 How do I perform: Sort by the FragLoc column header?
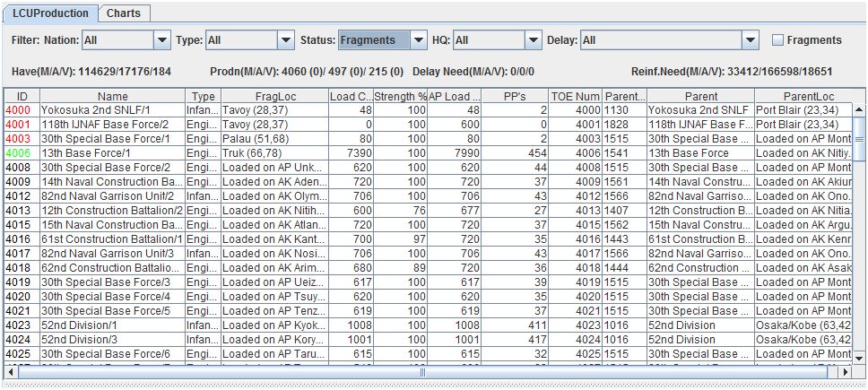[x=274, y=96]
